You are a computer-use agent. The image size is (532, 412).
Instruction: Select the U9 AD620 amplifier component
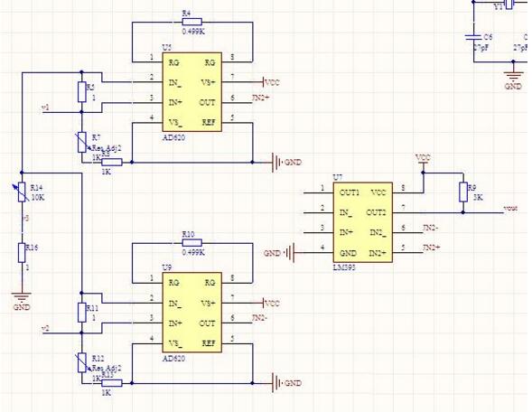coord(192,313)
